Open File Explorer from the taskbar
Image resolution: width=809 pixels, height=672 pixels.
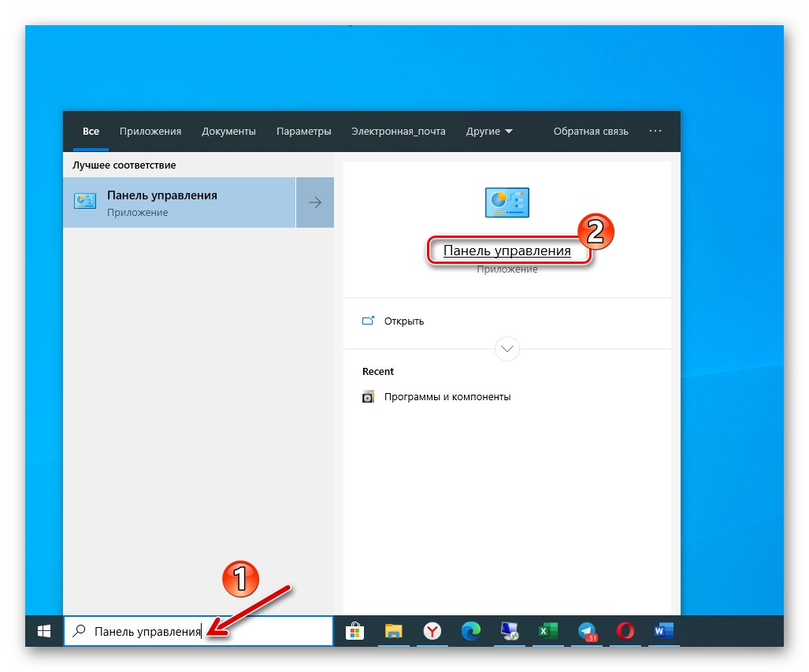(x=394, y=631)
